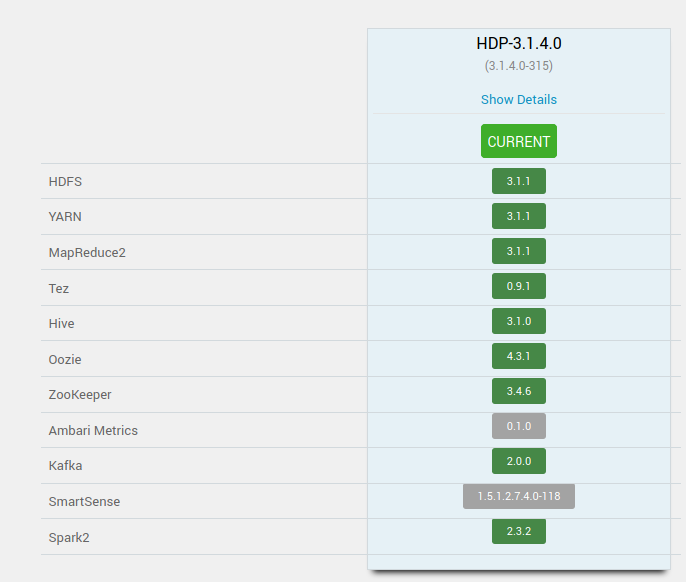Select the YARN service row label
This screenshot has width=686, height=582.
click(65, 217)
